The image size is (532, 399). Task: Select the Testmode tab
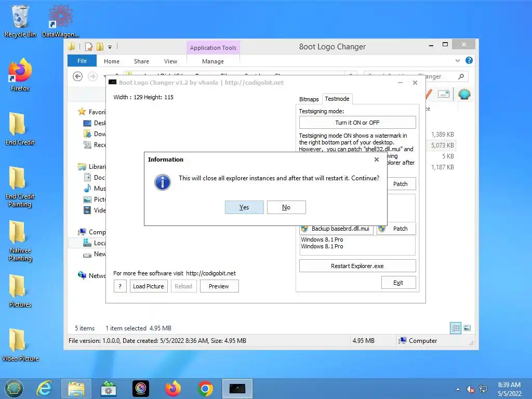[x=337, y=99]
